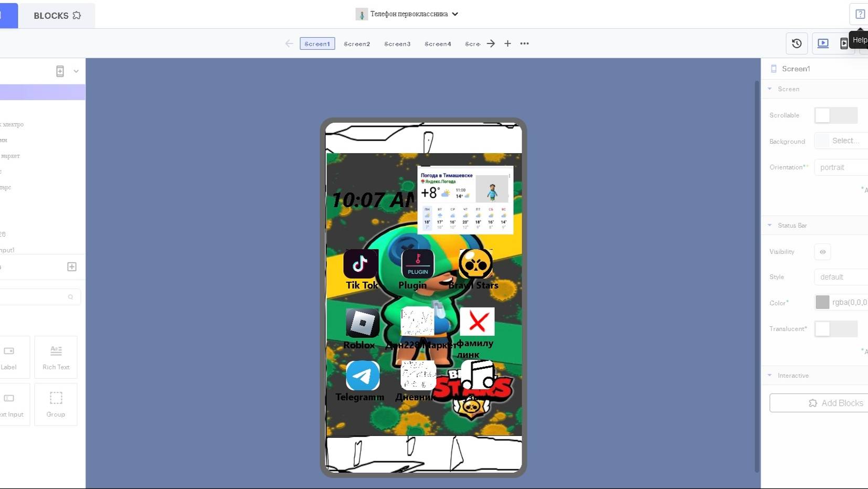
Task: Click the add screen device icon in left panel
Action: click(x=60, y=71)
